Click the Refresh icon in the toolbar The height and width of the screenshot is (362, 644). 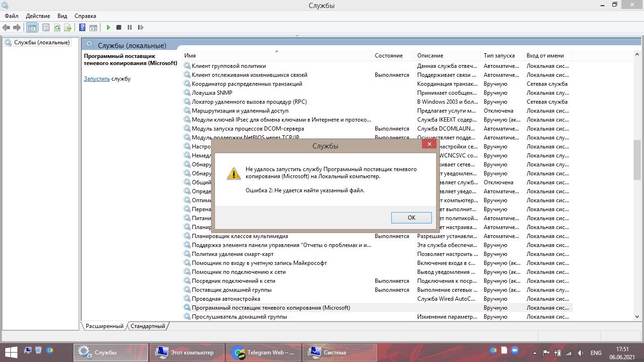coord(57,28)
